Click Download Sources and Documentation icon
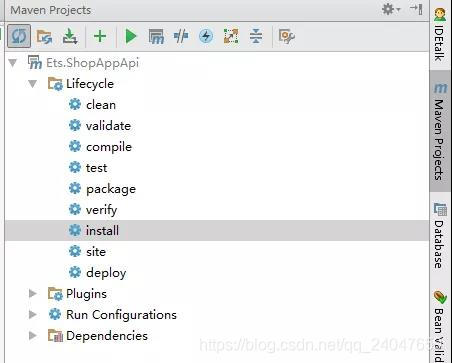 point(70,36)
